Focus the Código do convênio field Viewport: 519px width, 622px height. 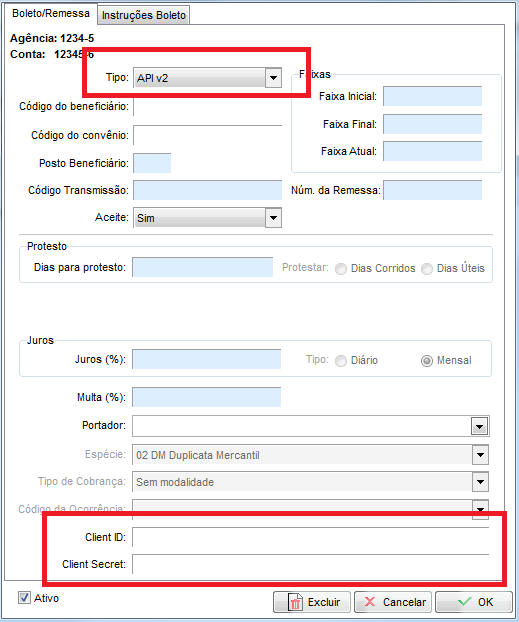[x=208, y=135]
